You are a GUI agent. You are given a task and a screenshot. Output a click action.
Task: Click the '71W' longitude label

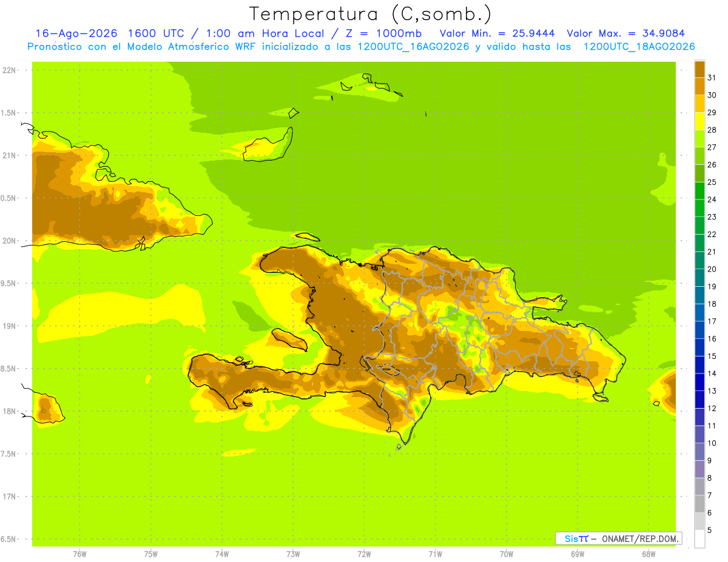[435, 554]
